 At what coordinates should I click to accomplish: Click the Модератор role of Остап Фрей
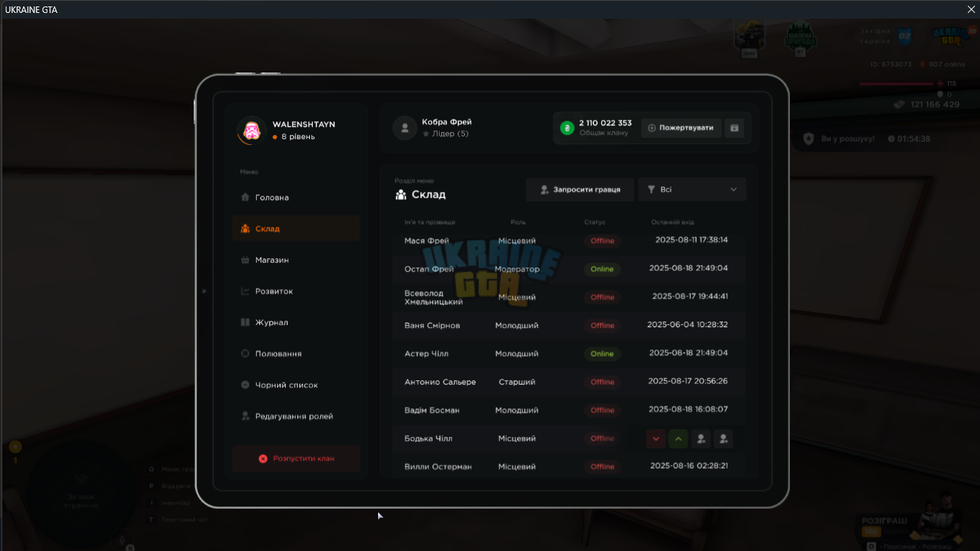click(x=517, y=269)
